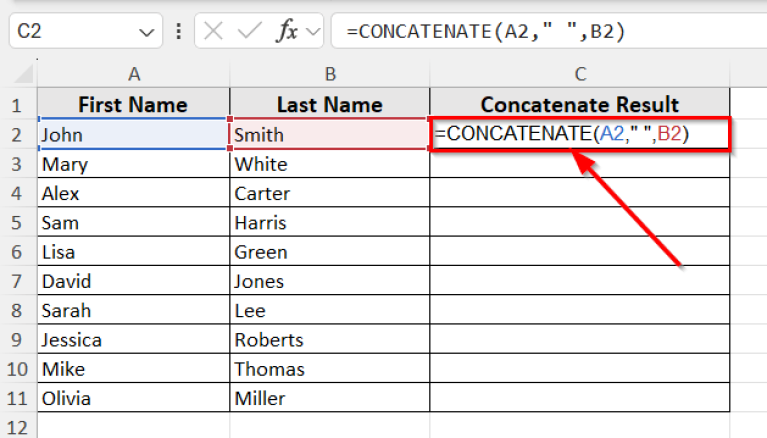Select row 5 header
Screen dimensions: 767x438
18,222
